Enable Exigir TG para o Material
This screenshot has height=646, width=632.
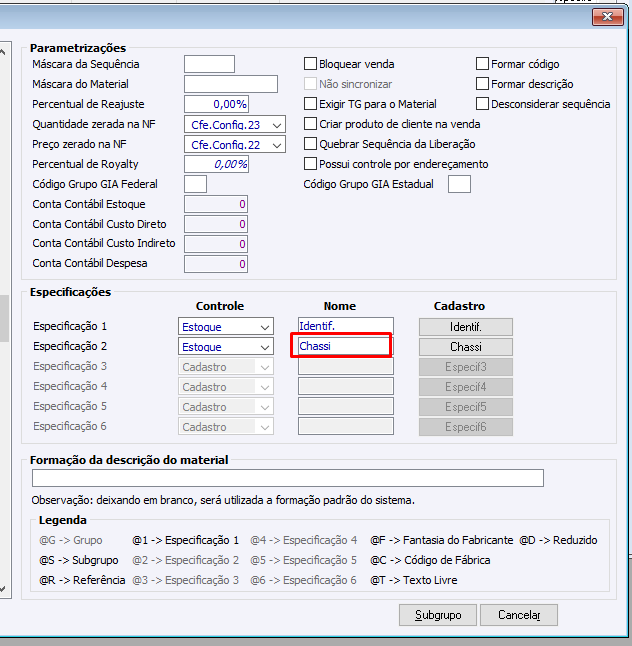310,104
